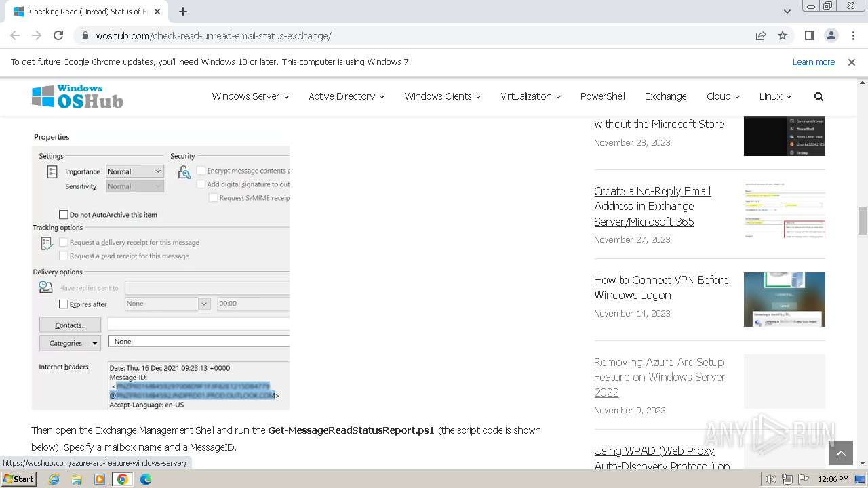Go to Windows OS Hub homepage logo
Image resolution: width=868 pixels, height=488 pixels.
tap(77, 96)
